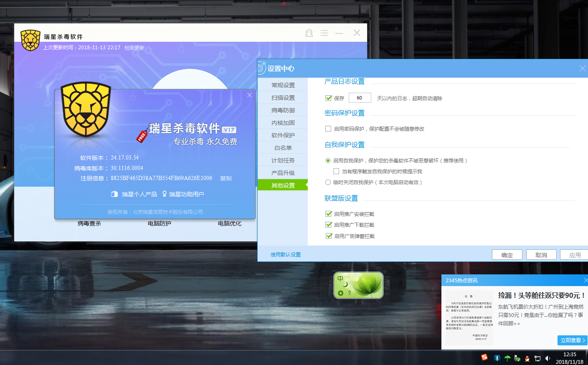
Task: Open the 常规设置 settings tab
Action: coord(283,85)
